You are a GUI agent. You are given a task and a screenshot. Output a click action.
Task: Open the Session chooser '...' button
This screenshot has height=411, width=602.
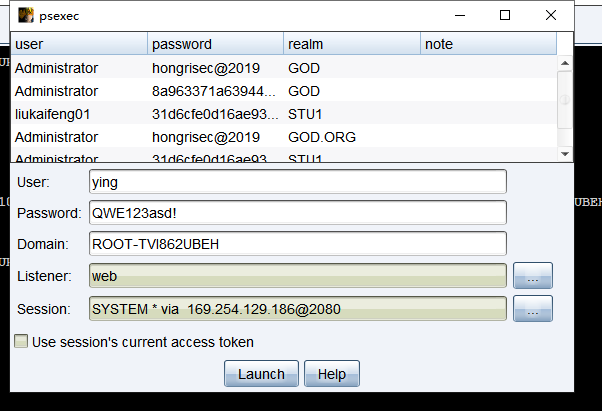coord(532,310)
